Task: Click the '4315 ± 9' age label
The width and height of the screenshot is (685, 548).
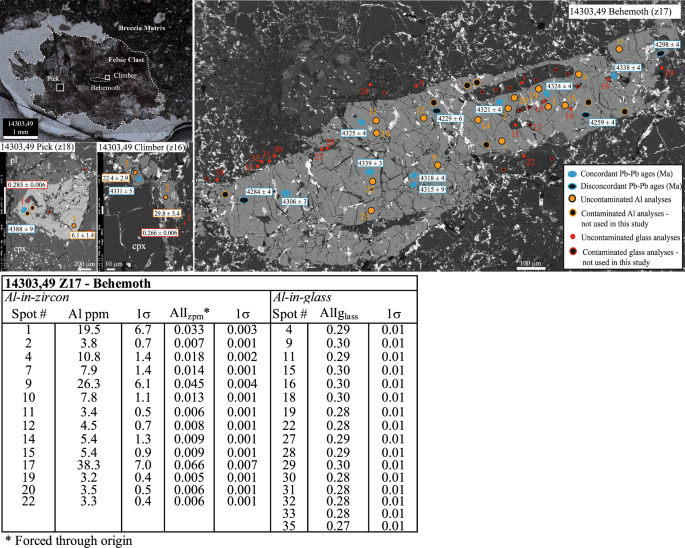Action: (x=432, y=189)
